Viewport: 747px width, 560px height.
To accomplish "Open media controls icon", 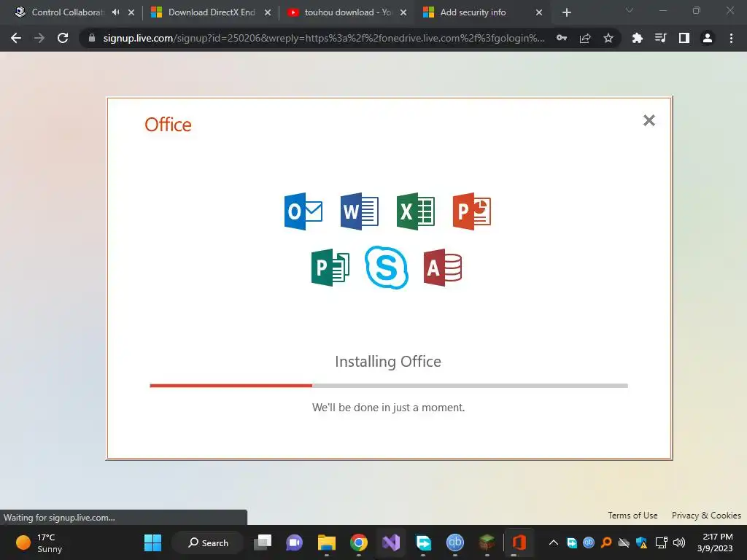I will pos(661,38).
